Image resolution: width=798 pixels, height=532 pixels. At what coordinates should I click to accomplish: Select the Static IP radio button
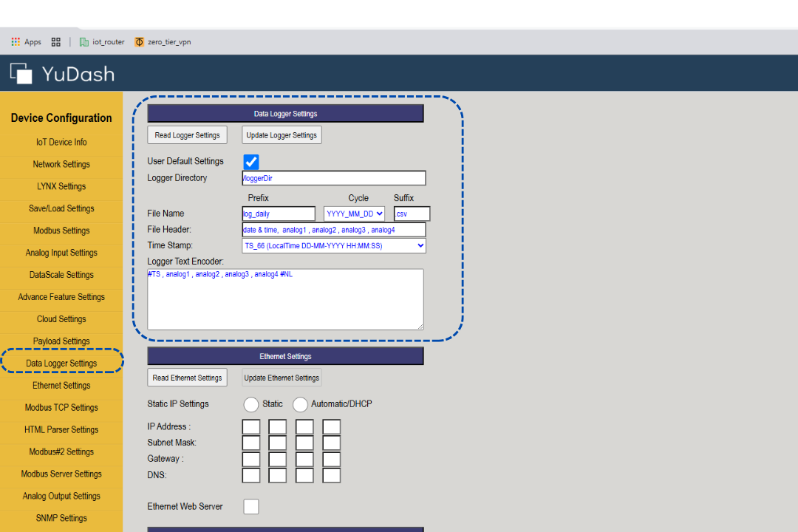click(x=251, y=404)
